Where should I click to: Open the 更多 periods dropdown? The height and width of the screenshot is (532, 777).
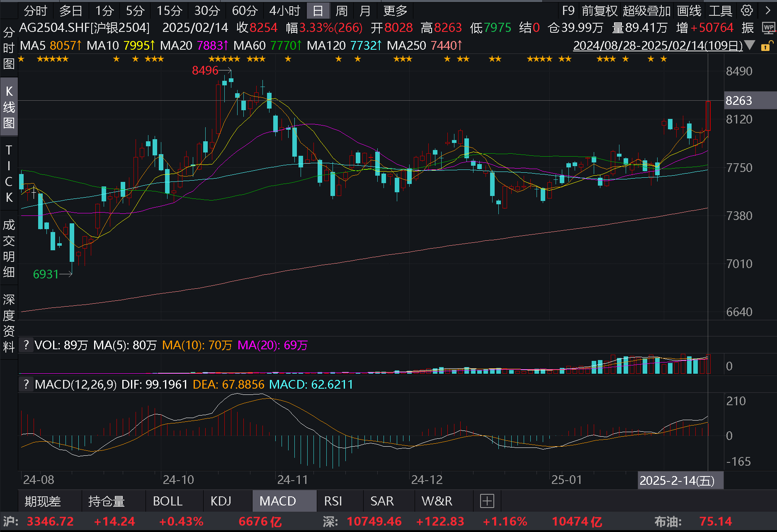(x=395, y=10)
